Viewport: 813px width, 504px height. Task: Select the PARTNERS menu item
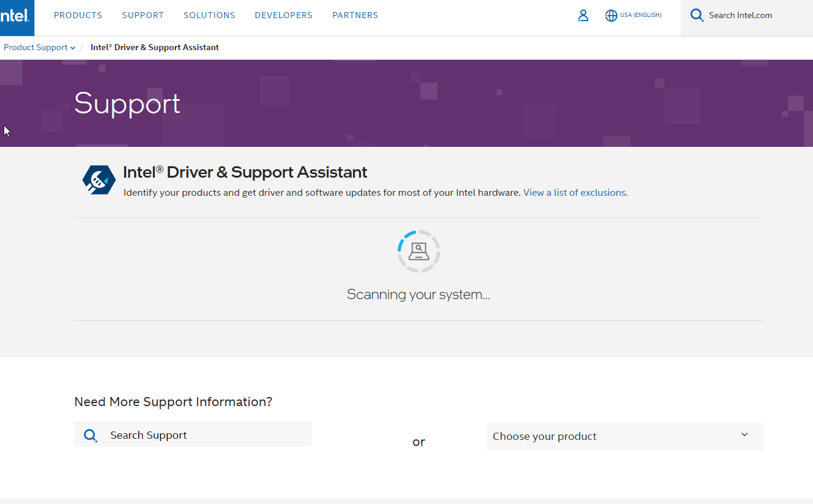(x=355, y=15)
